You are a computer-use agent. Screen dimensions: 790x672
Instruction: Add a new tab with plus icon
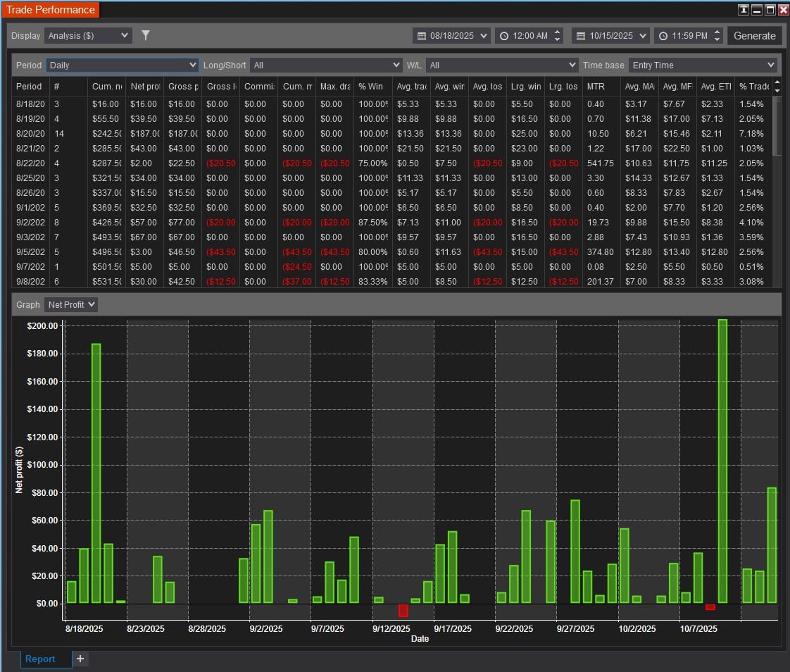click(x=80, y=659)
